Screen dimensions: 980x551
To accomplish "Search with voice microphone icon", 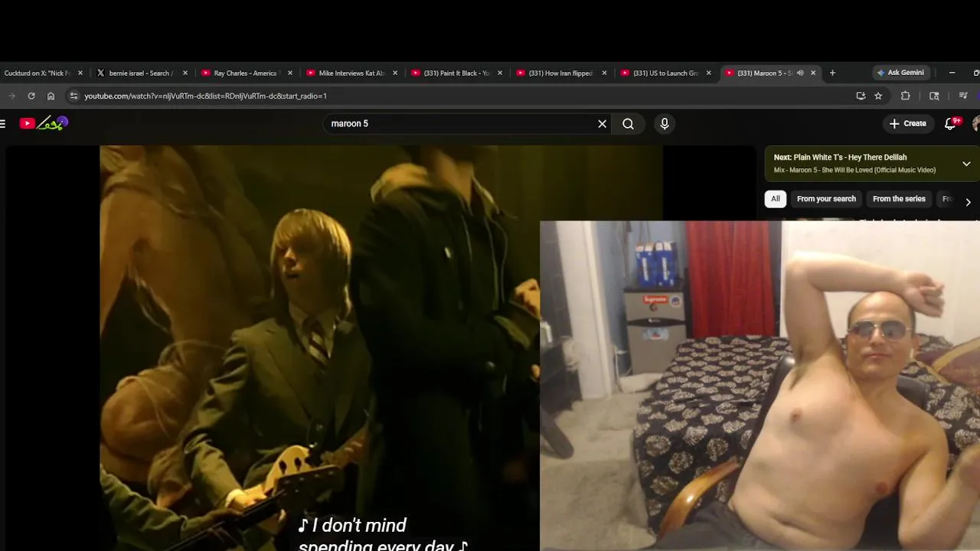I will tap(665, 123).
